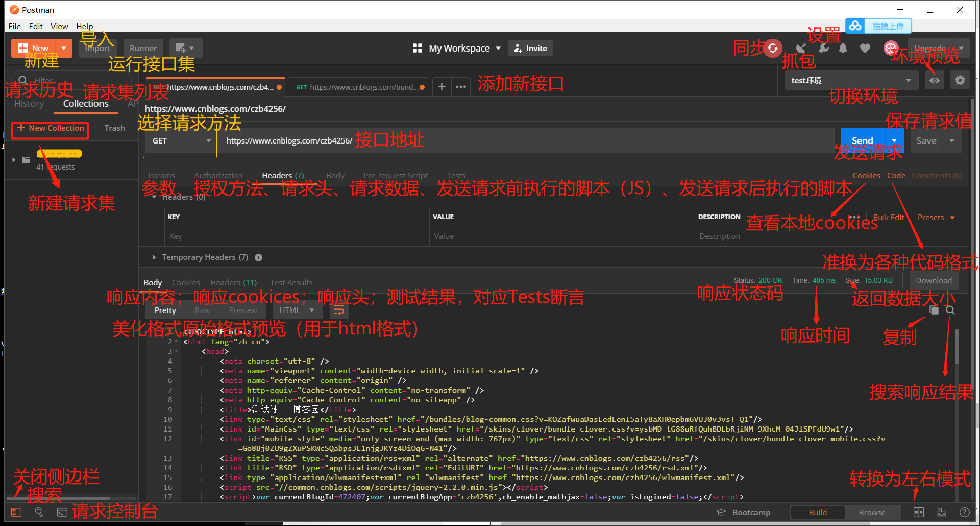Click the sidebar horizontal scrollbar
The width and height of the screenshot is (980, 526).
click(x=58, y=498)
